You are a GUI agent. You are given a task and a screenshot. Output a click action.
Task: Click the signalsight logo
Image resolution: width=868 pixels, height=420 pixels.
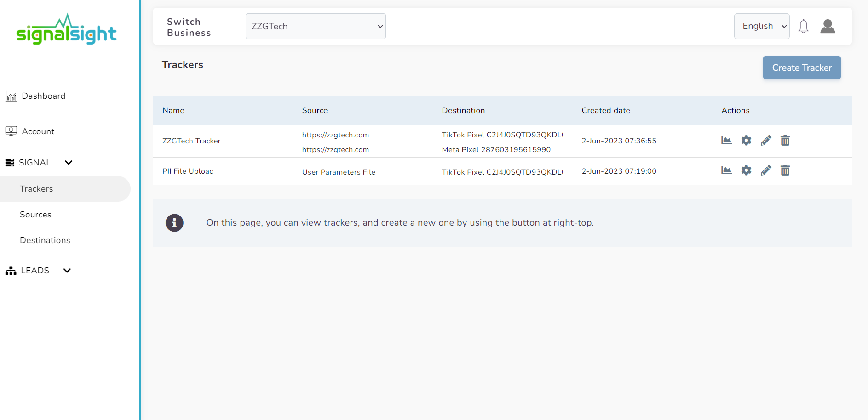[x=67, y=30]
